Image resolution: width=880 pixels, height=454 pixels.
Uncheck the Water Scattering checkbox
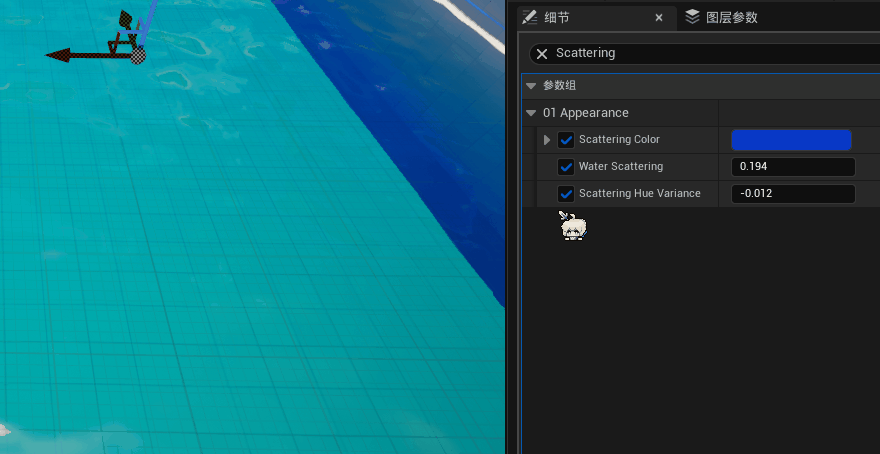coord(566,167)
